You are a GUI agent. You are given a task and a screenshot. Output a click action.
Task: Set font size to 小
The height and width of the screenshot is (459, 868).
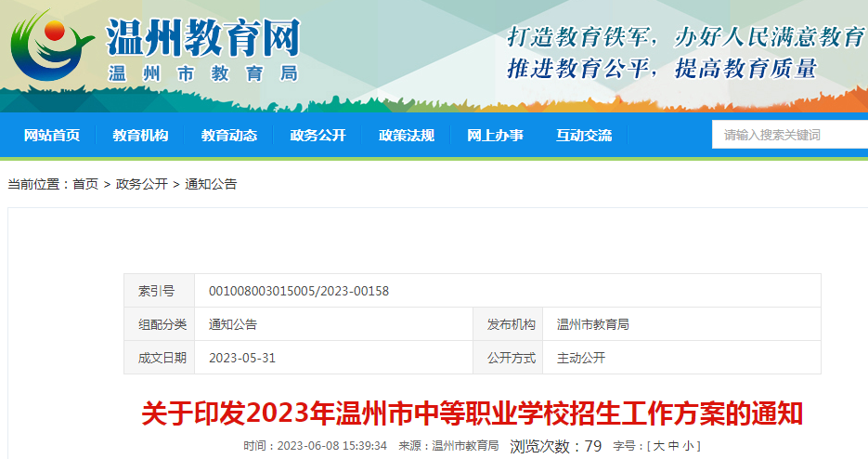click(688, 446)
